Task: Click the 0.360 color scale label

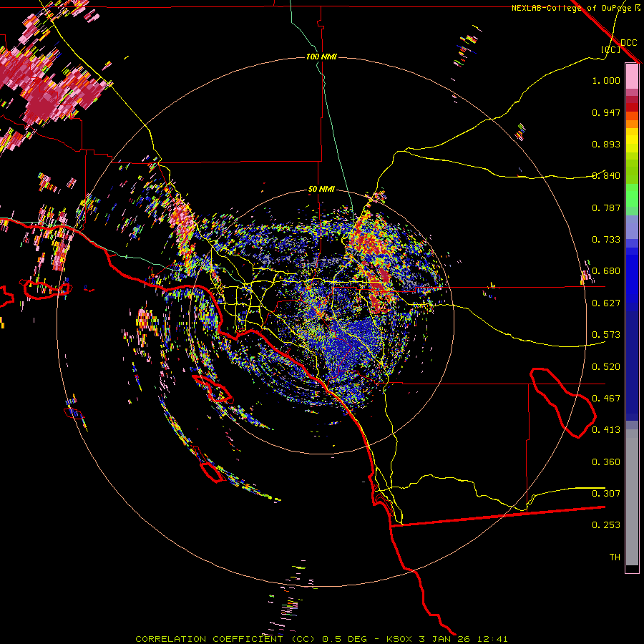Action: coord(606,462)
